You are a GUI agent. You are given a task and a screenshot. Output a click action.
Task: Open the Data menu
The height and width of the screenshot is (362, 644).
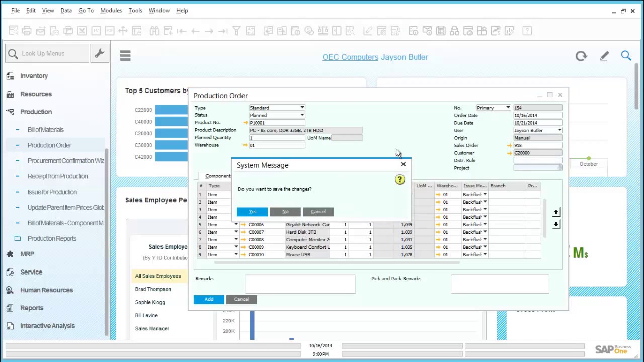pyautogui.click(x=66, y=10)
